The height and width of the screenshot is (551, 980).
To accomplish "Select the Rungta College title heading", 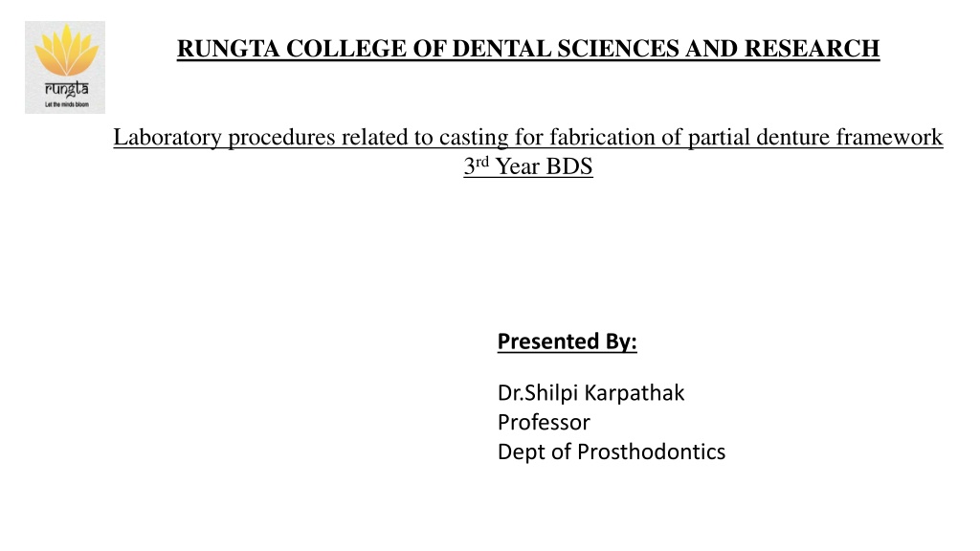I will pyautogui.click(x=528, y=48).
